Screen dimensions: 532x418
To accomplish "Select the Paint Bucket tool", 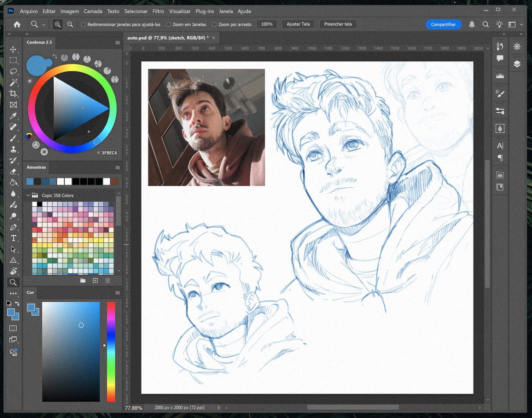I will [x=13, y=182].
